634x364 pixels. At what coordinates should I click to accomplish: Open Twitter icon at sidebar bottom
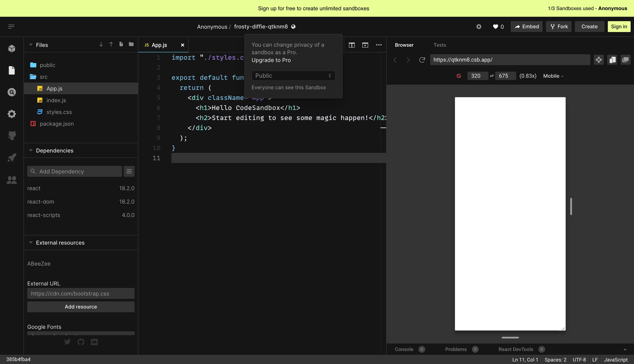coord(67,342)
